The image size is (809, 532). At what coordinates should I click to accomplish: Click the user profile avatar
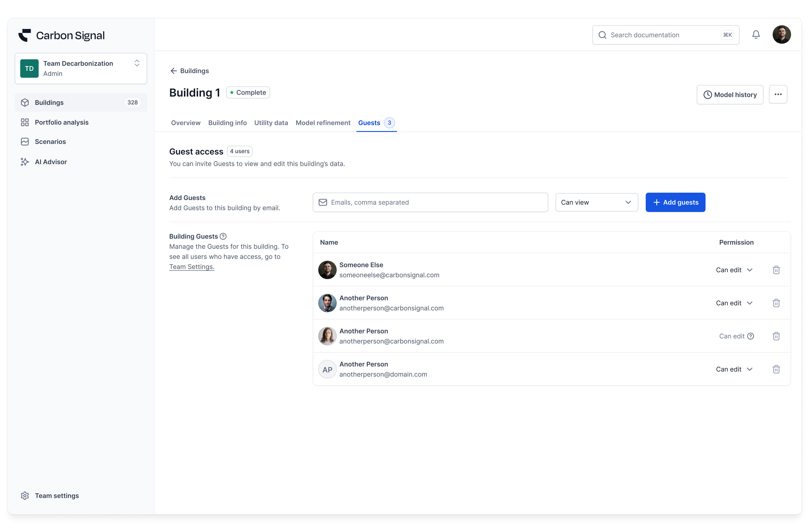point(781,35)
